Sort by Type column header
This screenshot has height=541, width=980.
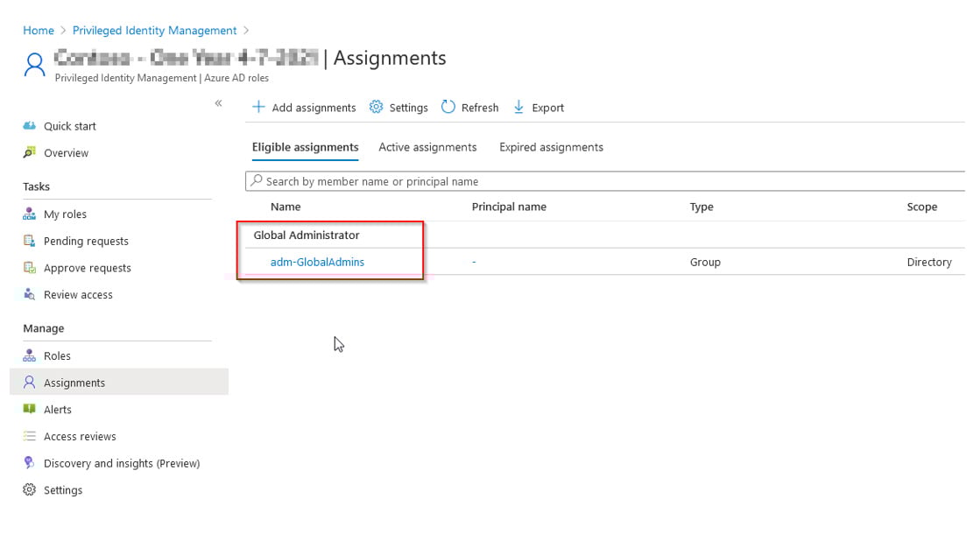click(x=702, y=207)
